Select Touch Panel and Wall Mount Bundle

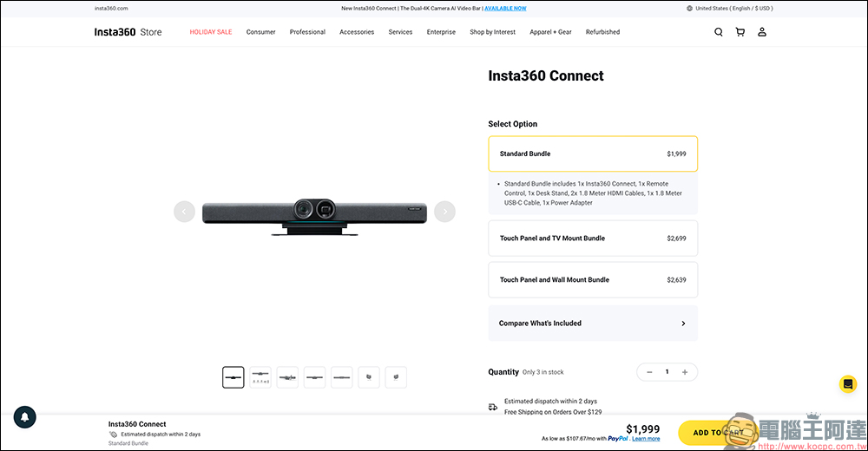[593, 280]
